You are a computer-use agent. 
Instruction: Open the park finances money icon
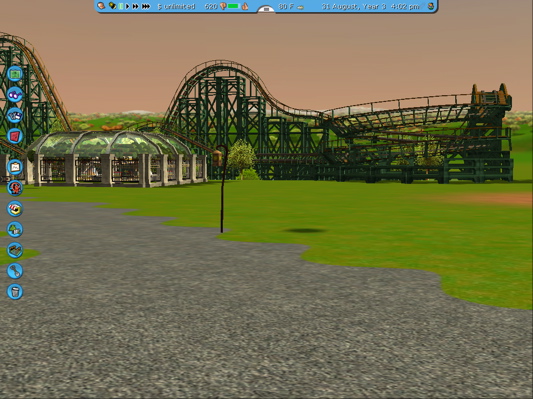tap(15, 74)
